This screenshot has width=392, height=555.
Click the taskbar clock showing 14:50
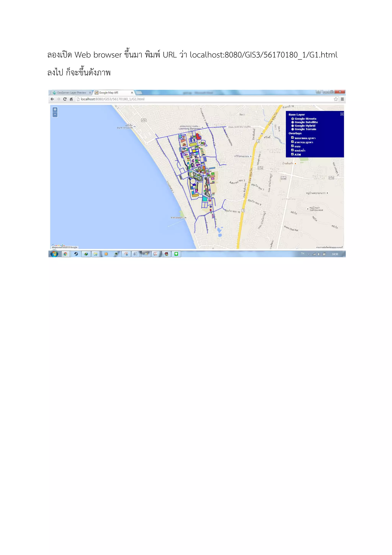[335, 254]
